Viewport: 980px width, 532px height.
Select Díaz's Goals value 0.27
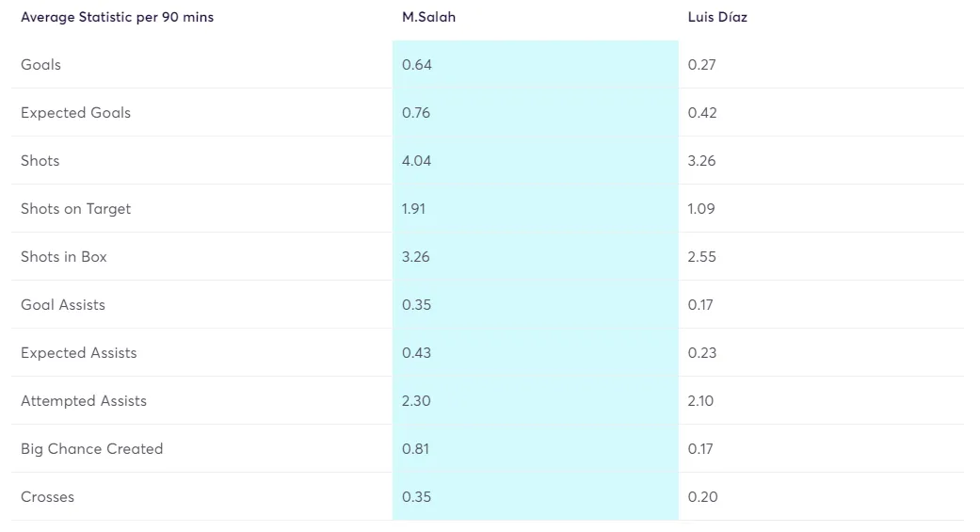coord(702,65)
